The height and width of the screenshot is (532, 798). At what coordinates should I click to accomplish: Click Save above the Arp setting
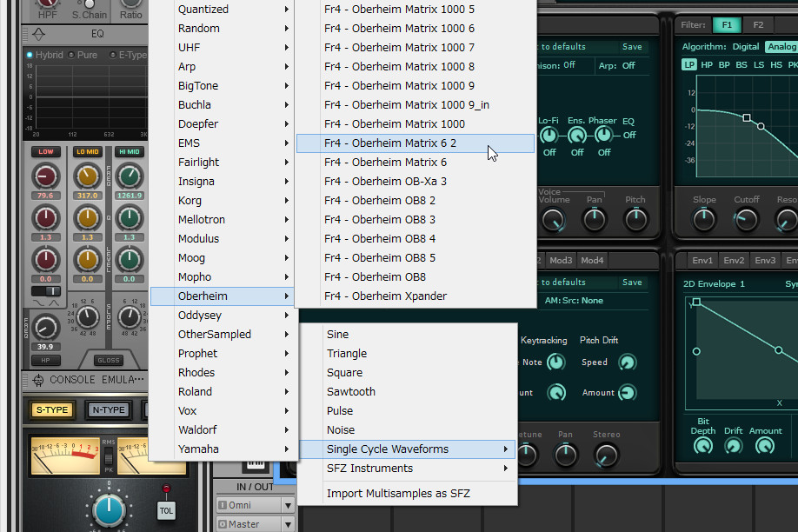coord(632,47)
